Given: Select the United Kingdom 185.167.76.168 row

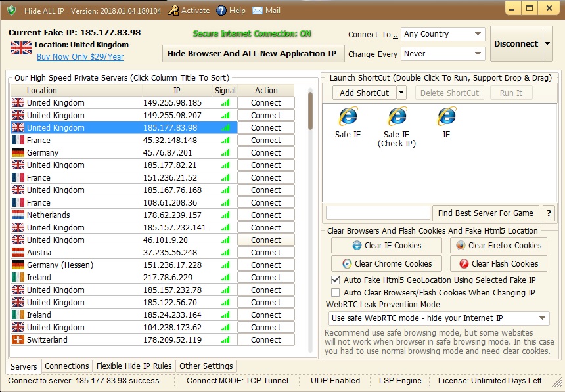Looking at the screenshot, I should [124, 190].
